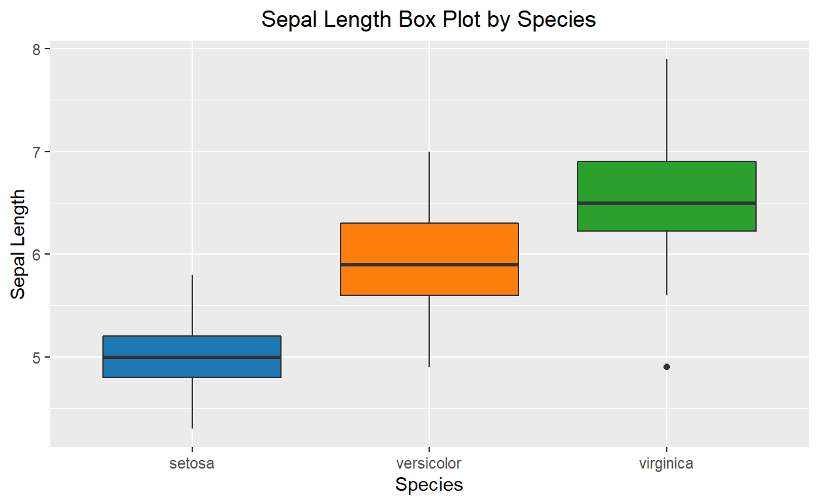Image resolution: width=819 pixels, height=504 pixels.
Task: Click the y-axis tick label 7
Action: pyautogui.click(x=37, y=152)
